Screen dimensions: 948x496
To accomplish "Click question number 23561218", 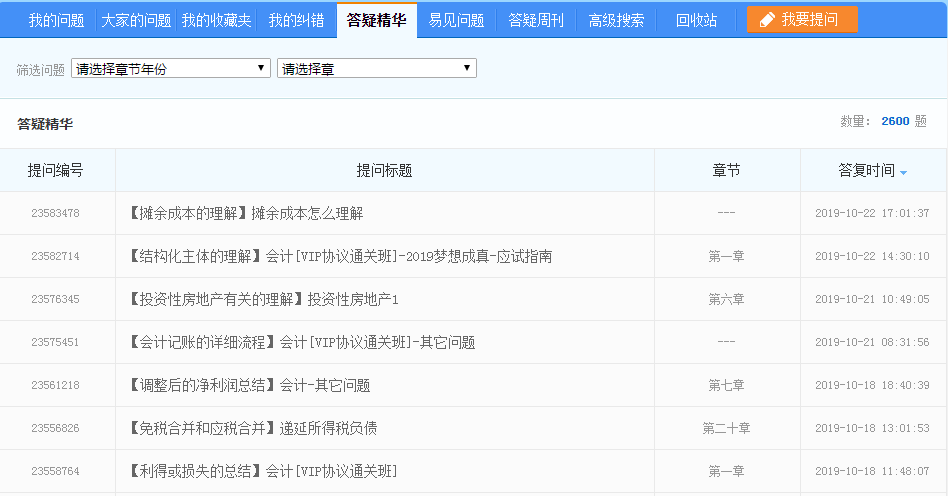I will coord(56,385).
